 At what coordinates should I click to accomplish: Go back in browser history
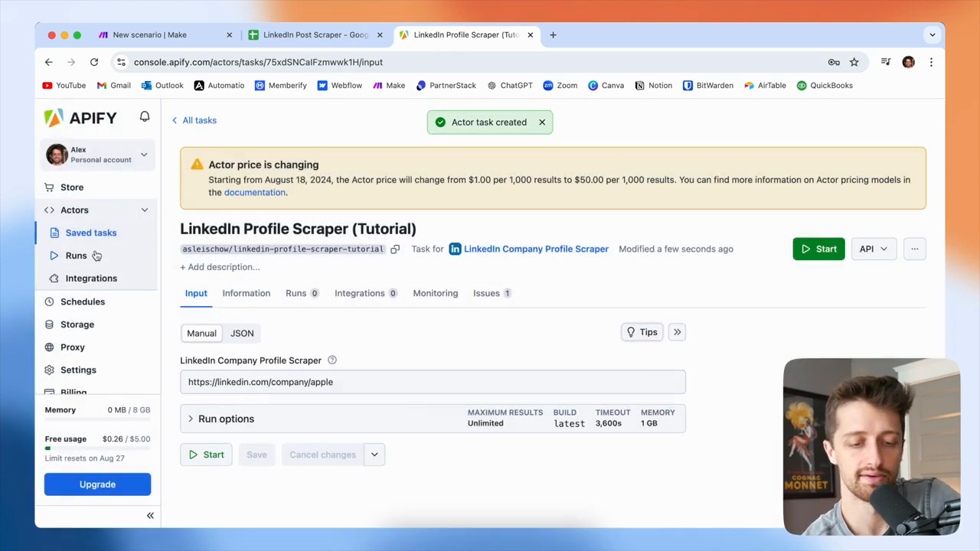point(49,62)
